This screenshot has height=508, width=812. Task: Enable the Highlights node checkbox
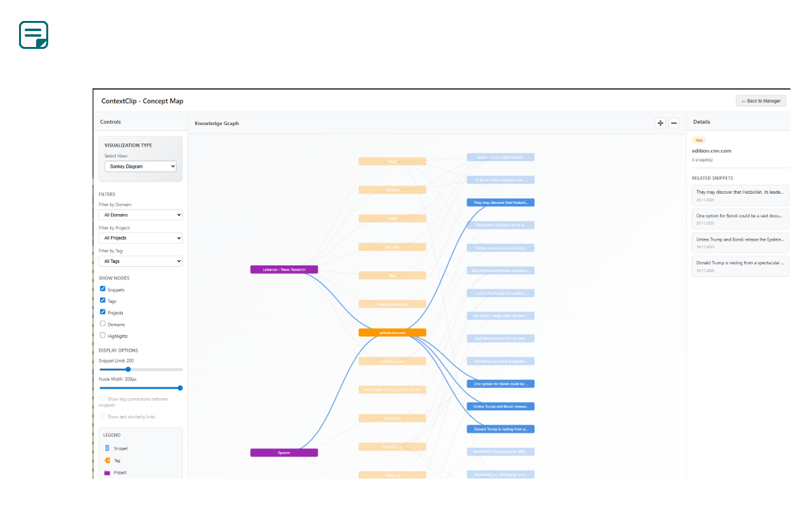103,335
